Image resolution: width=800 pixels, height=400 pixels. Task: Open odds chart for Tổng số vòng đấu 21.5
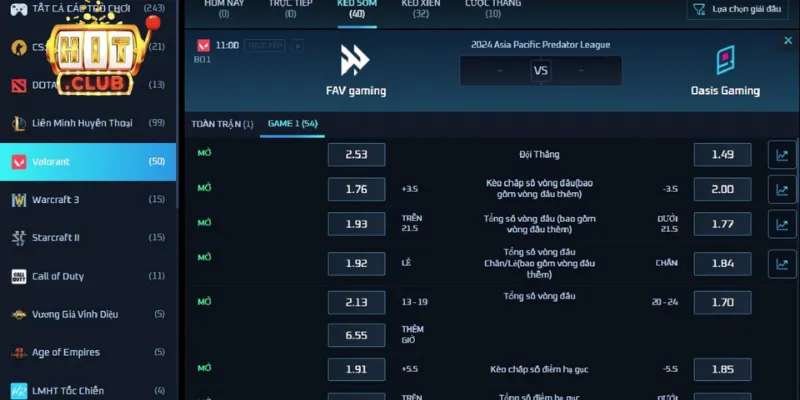pos(782,224)
